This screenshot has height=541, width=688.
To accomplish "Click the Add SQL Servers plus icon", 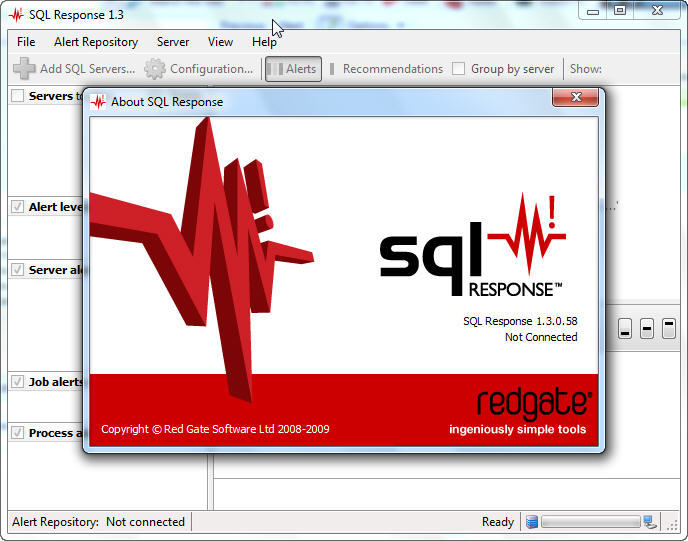I will 24,69.
